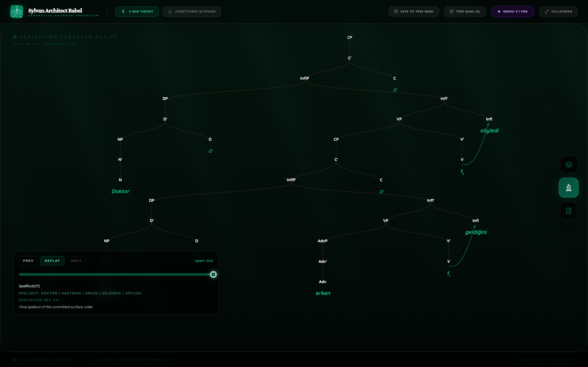Toggle Constituent Glyphing mode
The height and width of the screenshot is (367, 588).
(x=192, y=11)
